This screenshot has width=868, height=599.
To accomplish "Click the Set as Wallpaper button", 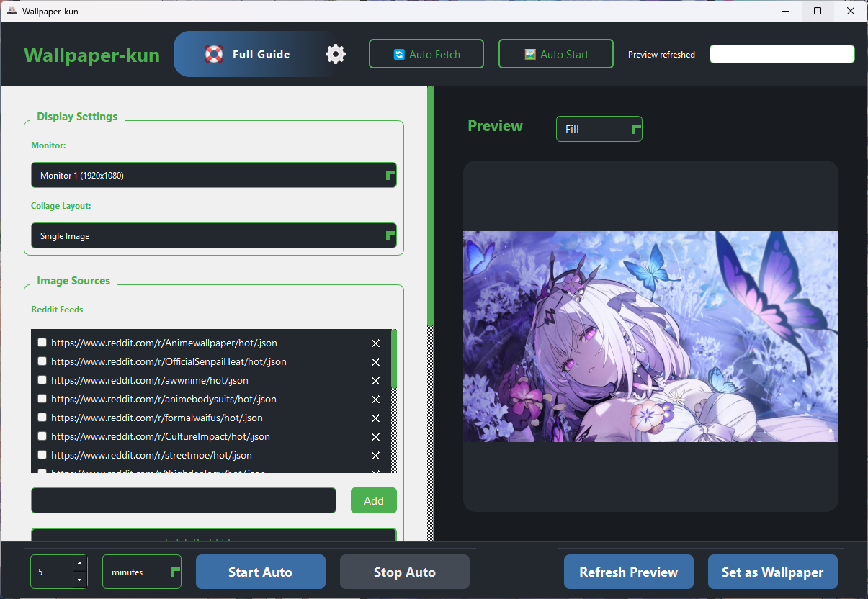I will click(x=773, y=572).
